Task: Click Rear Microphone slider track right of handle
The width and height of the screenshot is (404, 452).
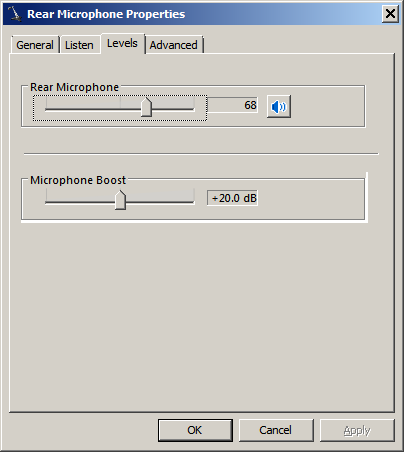Action: coord(173,109)
